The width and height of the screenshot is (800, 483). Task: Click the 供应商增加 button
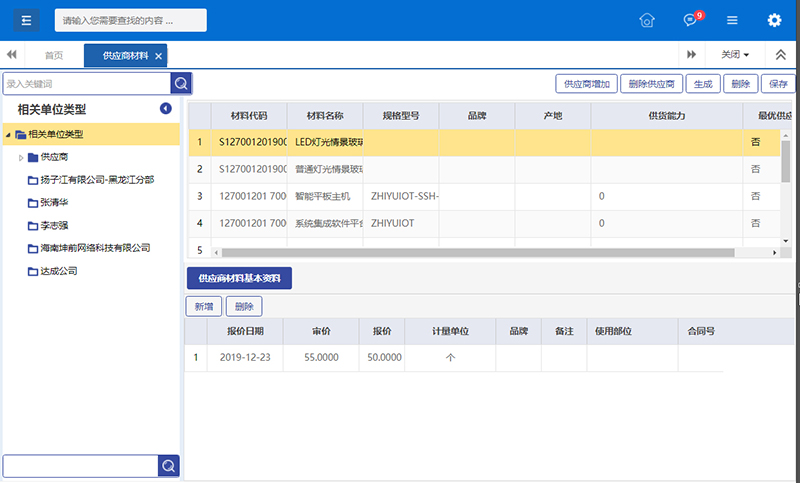point(587,84)
